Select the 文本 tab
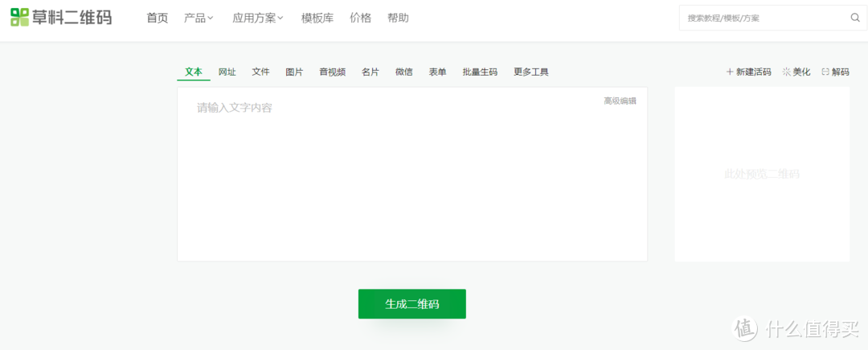Image resolution: width=868 pixels, height=350 pixels. (194, 72)
